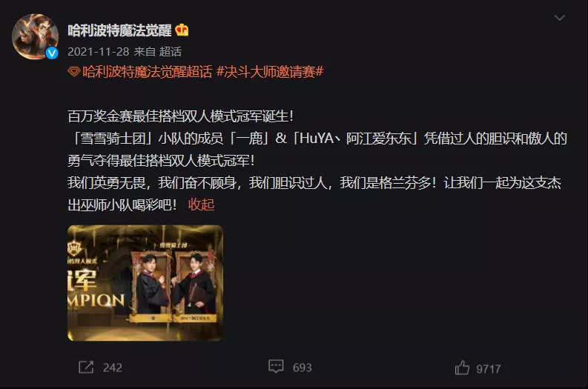Viewport: 588px width, 389px height.
Task: Click the 超话 source link
Action: (x=171, y=51)
